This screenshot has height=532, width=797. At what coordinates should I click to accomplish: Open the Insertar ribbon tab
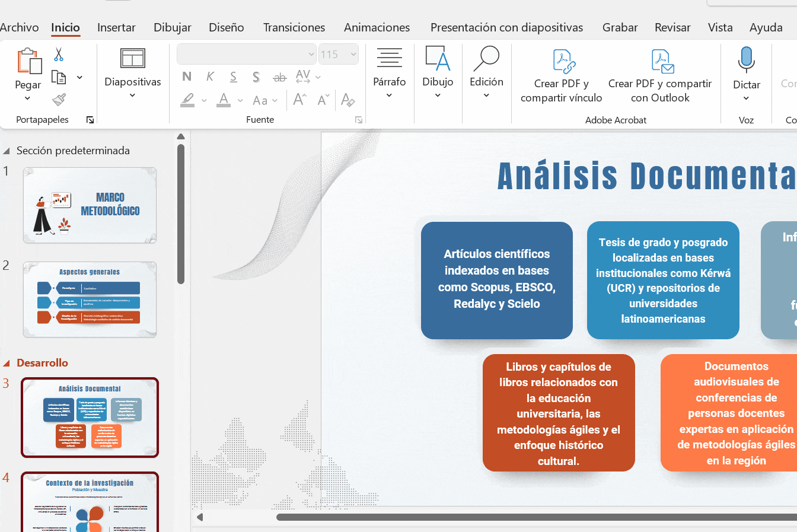pos(116,27)
